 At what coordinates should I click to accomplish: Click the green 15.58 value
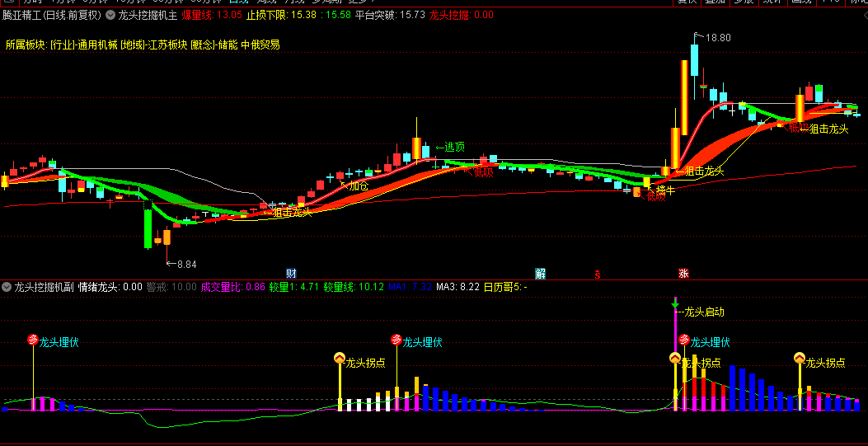click(338, 15)
